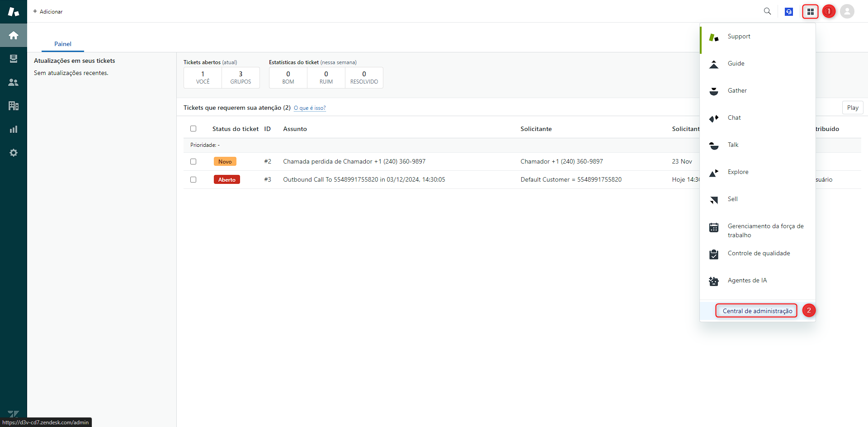Open the Reporting bar chart icon
Screen dimensions: 868x427
[14, 129]
